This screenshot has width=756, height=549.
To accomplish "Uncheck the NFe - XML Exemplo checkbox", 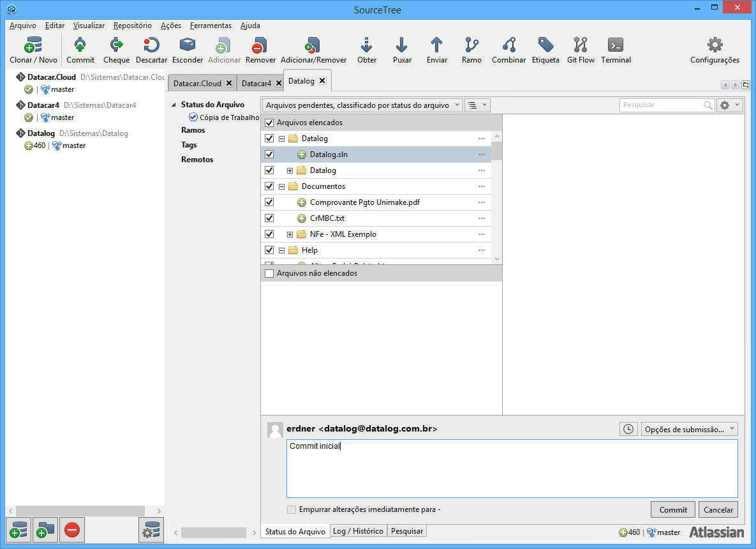I will 269,234.
